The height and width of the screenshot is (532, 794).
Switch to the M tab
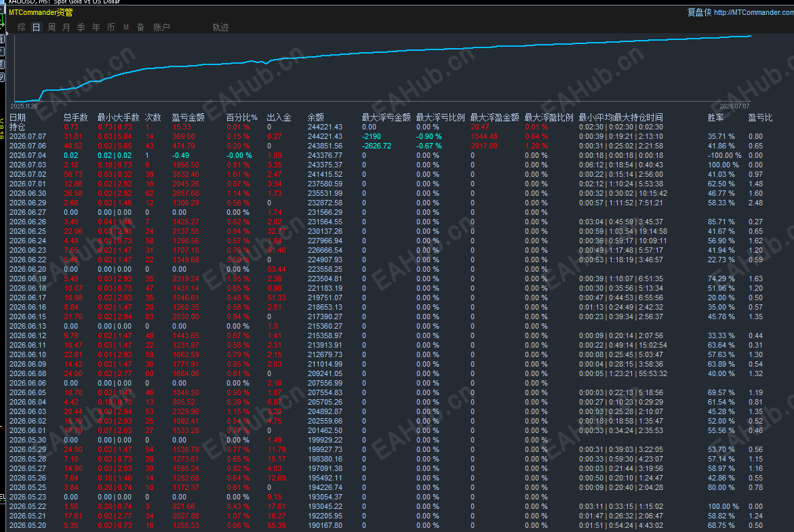(x=126, y=27)
